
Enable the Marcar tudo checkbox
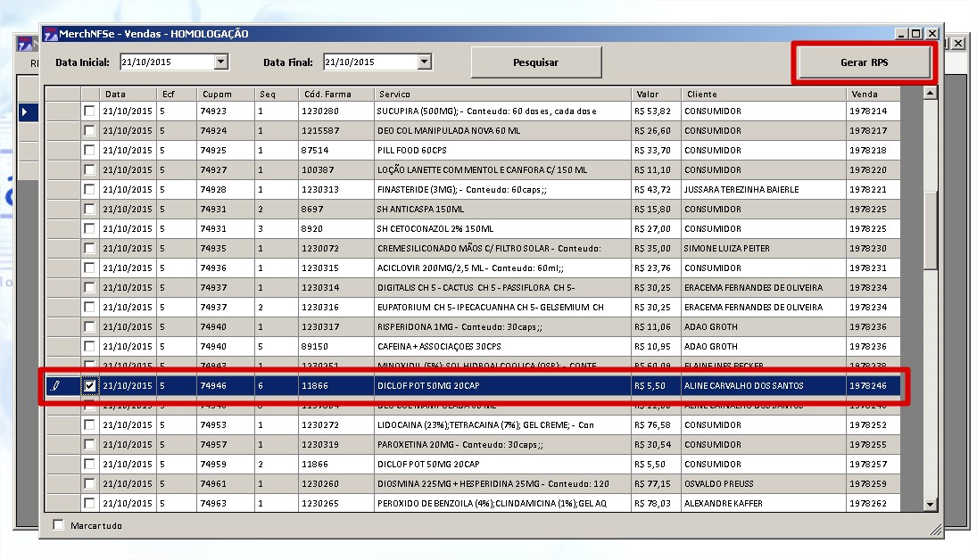point(59,525)
